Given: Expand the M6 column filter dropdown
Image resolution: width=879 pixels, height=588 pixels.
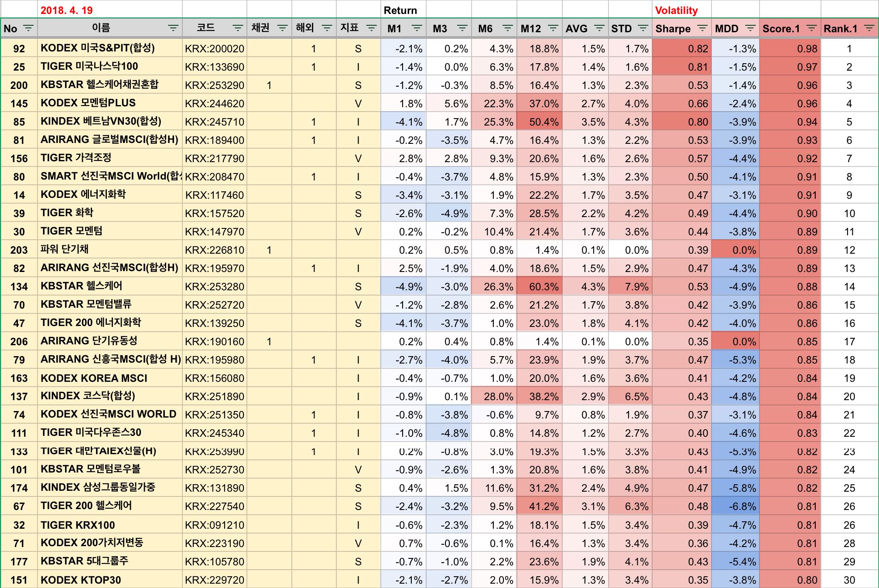Looking at the screenshot, I should coord(508,28).
